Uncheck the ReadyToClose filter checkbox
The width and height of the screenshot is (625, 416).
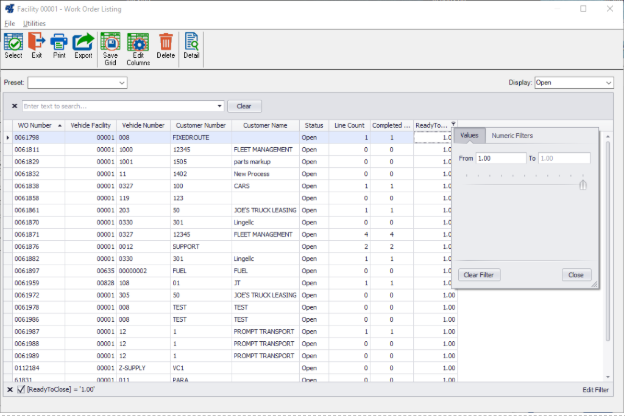(x=22, y=389)
